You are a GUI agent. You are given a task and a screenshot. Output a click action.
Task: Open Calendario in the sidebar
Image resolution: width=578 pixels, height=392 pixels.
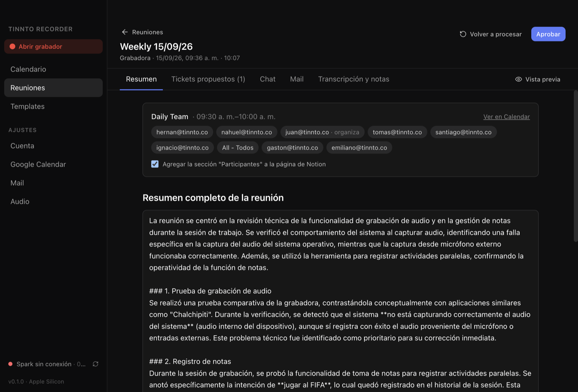pyautogui.click(x=53, y=69)
